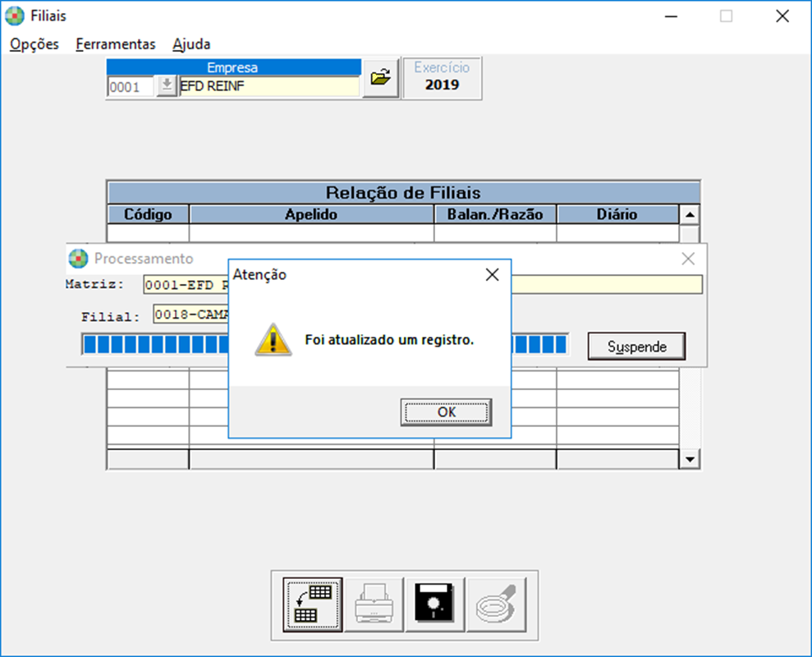Click the Diário column header
The image size is (812, 657).
tap(617, 214)
